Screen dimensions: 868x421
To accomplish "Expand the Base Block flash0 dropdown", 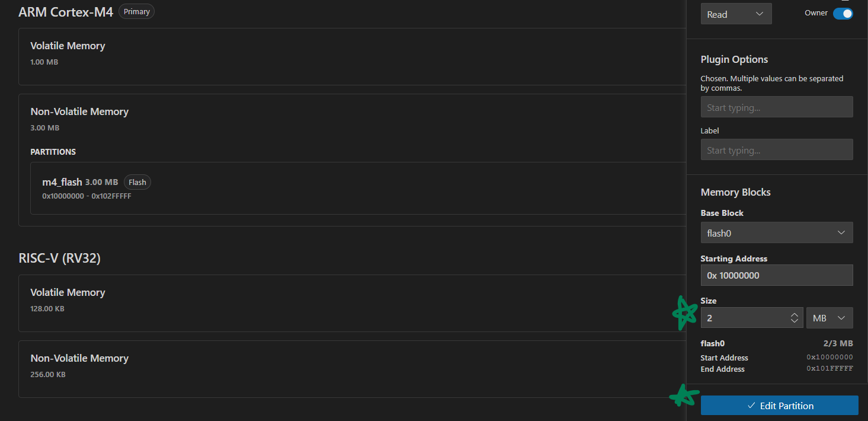I will 776,233.
